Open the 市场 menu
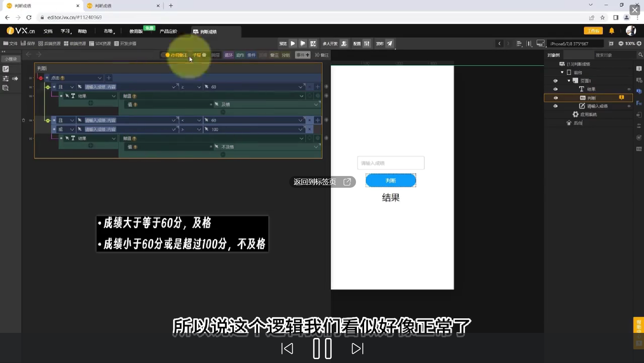Screen dimensions: 644x363 pos(108,31)
